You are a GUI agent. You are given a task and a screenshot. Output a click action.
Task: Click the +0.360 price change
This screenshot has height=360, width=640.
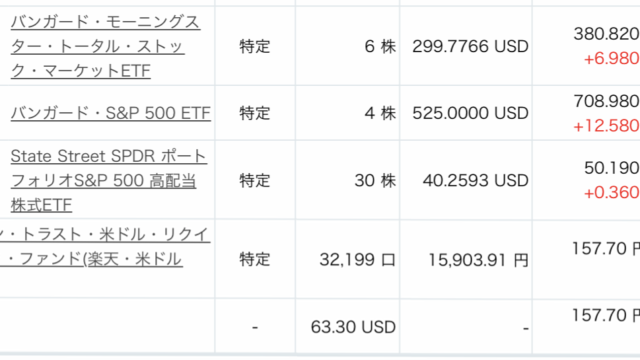[x=611, y=192]
